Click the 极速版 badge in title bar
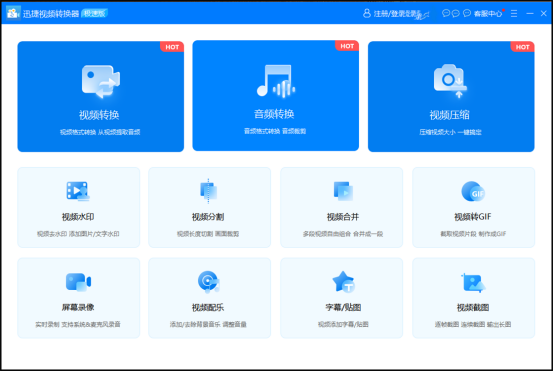This screenshot has width=554, height=371. coord(94,13)
